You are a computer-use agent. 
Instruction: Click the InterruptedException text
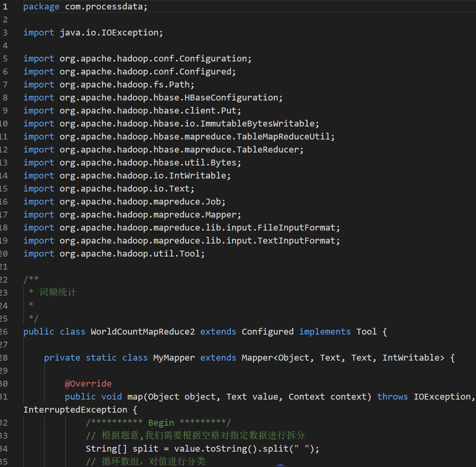pos(75,410)
